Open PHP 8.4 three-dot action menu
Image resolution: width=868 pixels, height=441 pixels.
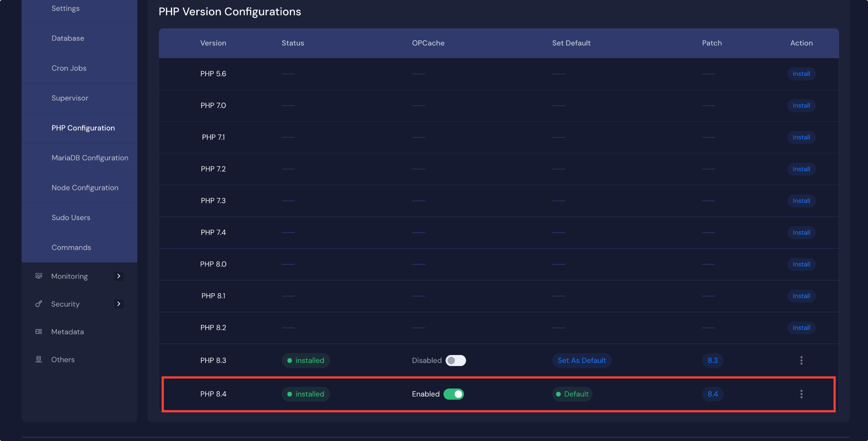pyautogui.click(x=801, y=394)
